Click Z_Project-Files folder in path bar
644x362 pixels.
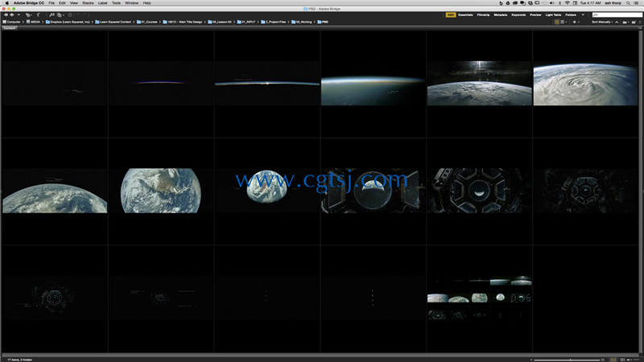(273, 22)
